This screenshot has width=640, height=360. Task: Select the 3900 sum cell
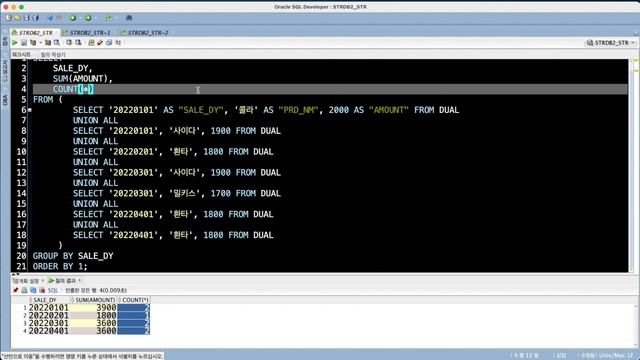click(x=94, y=307)
